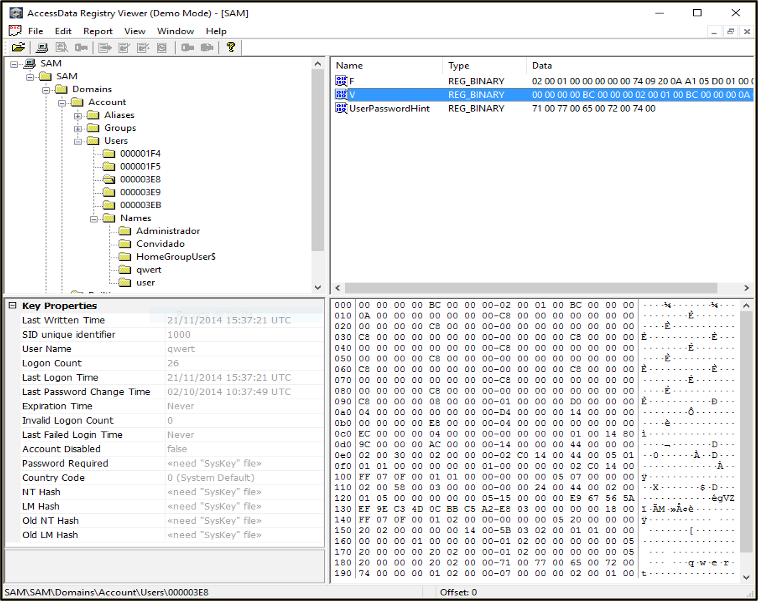
Task: Click the camera-shaped toolbar icon beside Help
Action: [207, 47]
